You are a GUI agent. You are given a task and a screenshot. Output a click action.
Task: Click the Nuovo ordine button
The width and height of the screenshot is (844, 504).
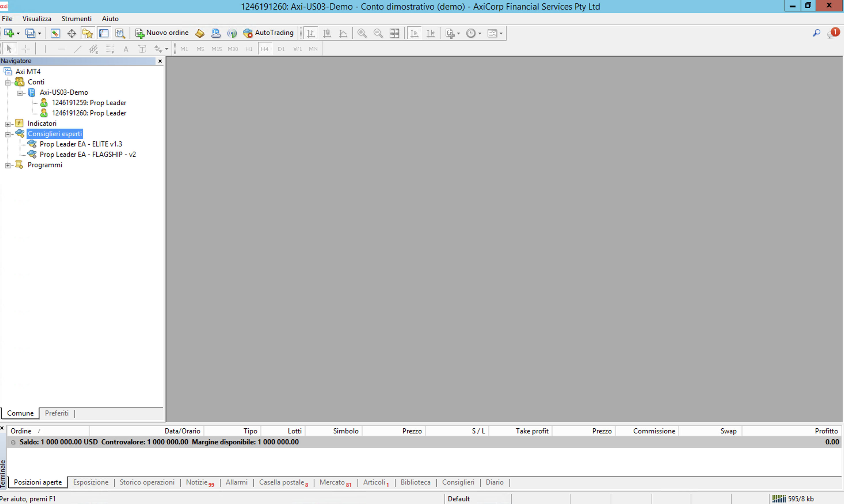click(162, 33)
